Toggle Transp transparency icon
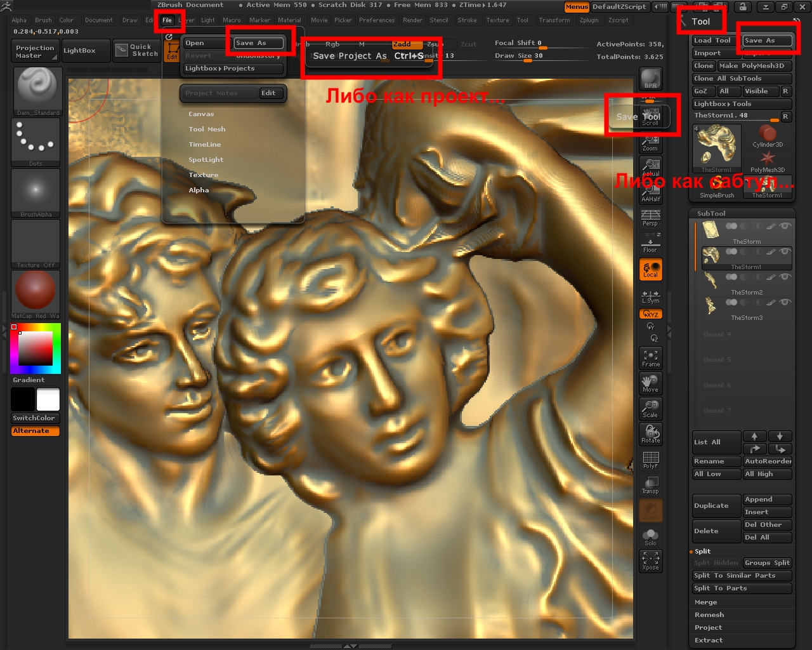This screenshot has width=812, height=650. pyautogui.click(x=651, y=486)
